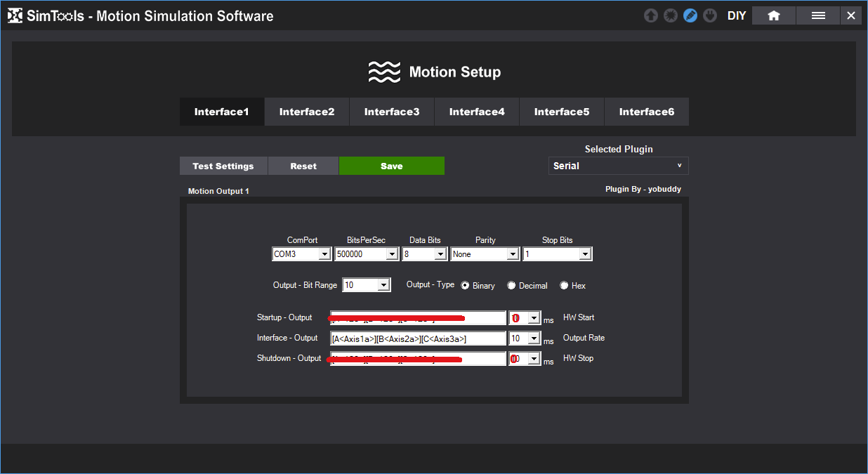
Task: Expand the Output Bit Range dropdown
Action: click(366, 285)
